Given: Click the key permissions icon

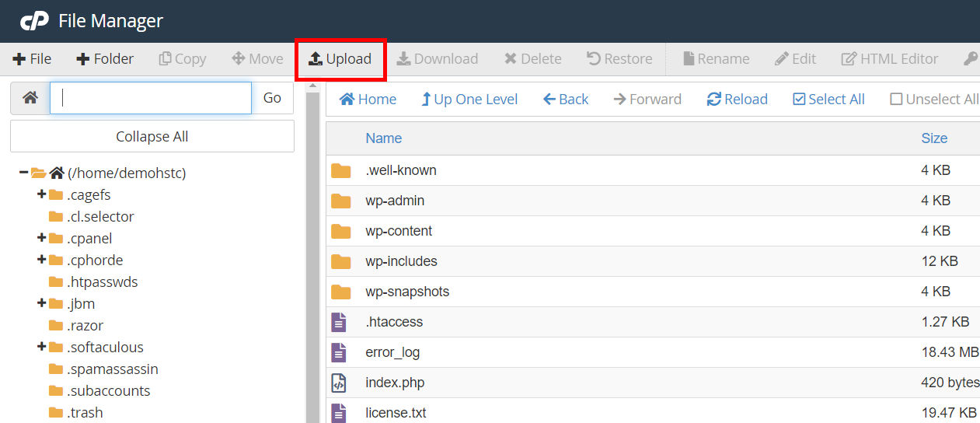Looking at the screenshot, I should (x=971, y=59).
